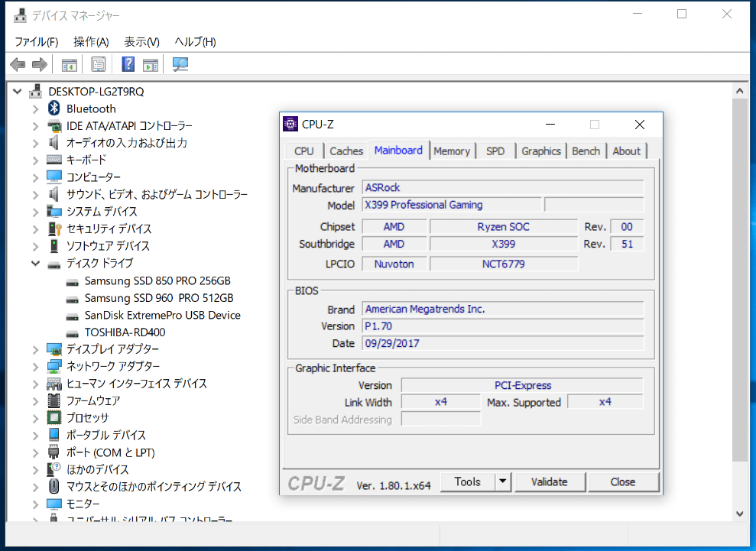Viewport: 756px width, 551px height.
Task: Click the firmware (ファームウェア) category icon
Action: point(54,400)
